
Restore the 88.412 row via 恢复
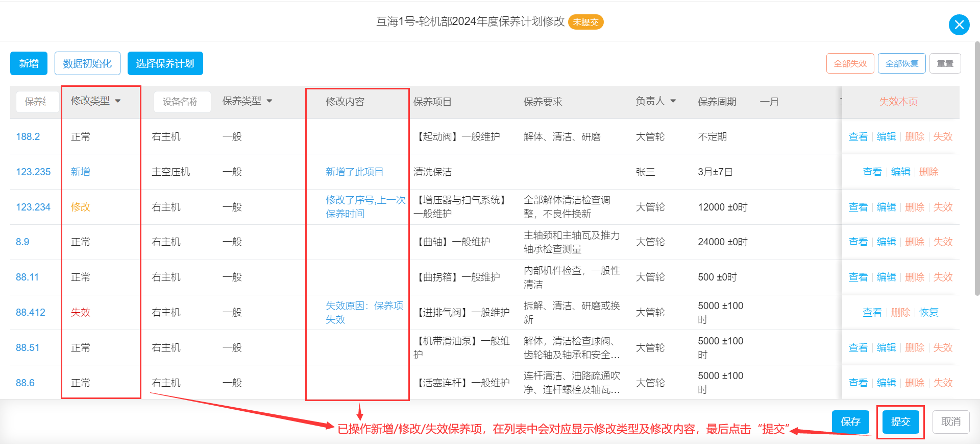click(x=928, y=312)
